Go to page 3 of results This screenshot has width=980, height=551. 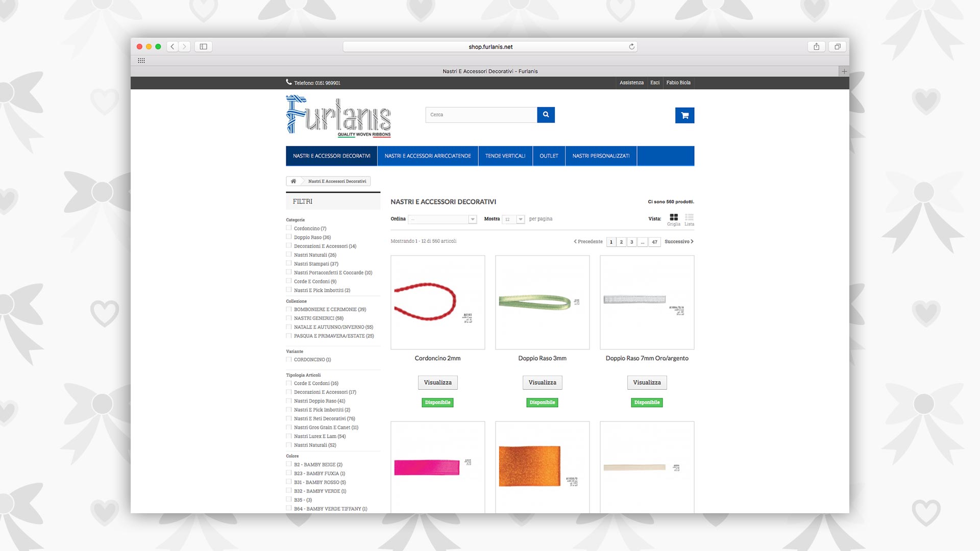point(631,242)
